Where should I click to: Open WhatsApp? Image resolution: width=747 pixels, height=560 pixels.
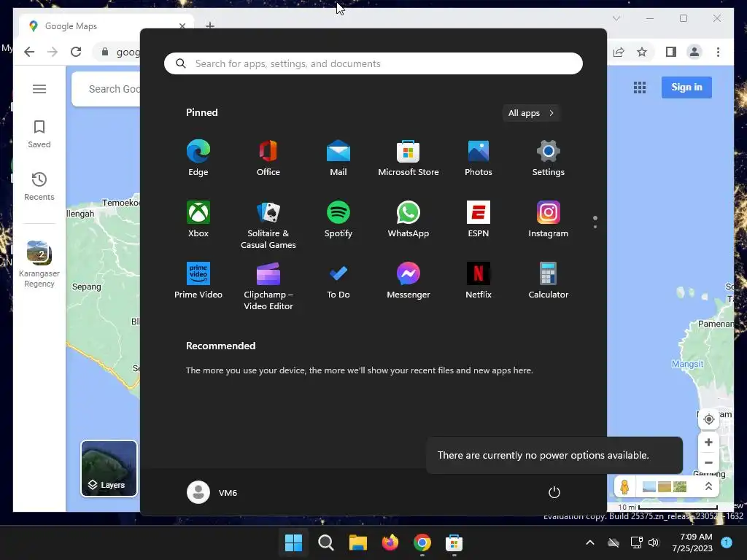click(409, 219)
